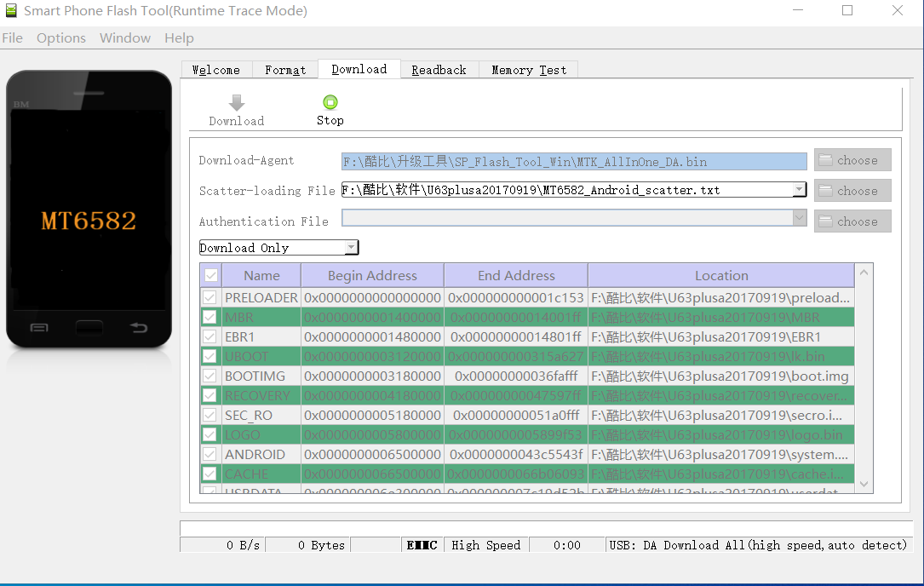Click choose button for Authentication File
The image size is (924, 586).
pyautogui.click(x=852, y=221)
